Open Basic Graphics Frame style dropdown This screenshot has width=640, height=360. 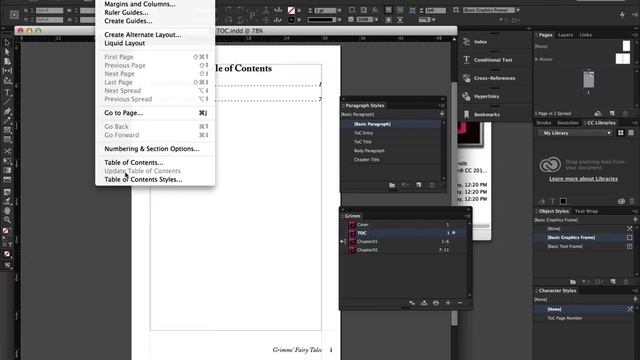(x=518, y=10)
